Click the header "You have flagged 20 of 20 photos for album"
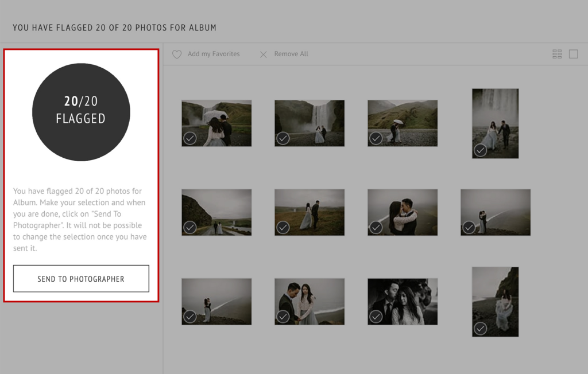This screenshot has width=588, height=374. 114,28
